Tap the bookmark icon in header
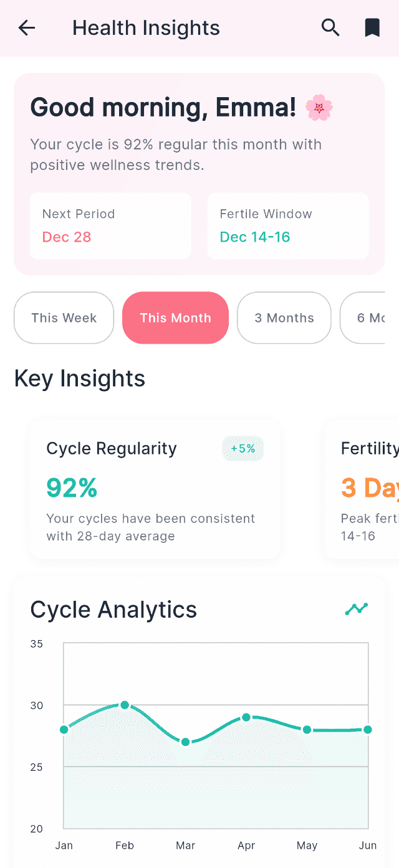The width and height of the screenshot is (399, 868). 372,28
